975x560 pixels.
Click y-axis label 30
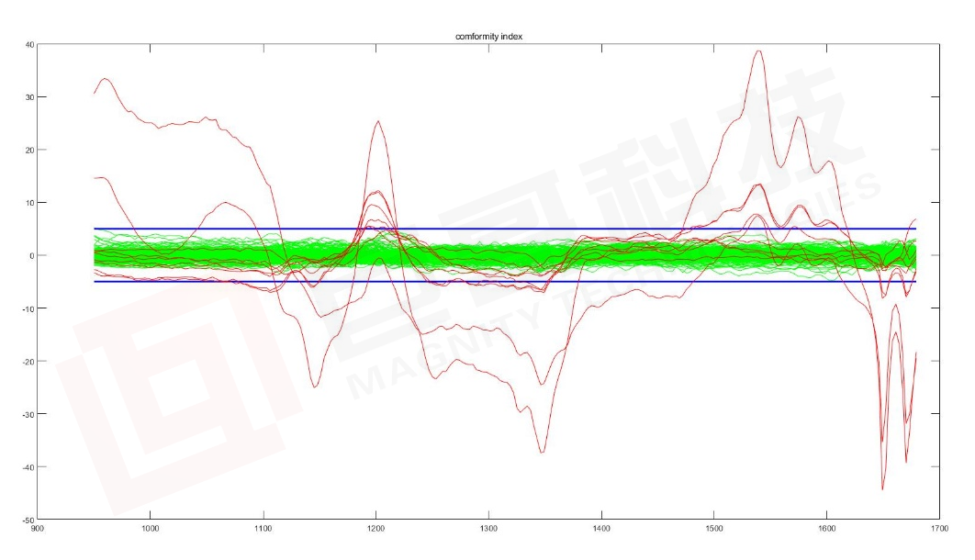tap(30, 97)
